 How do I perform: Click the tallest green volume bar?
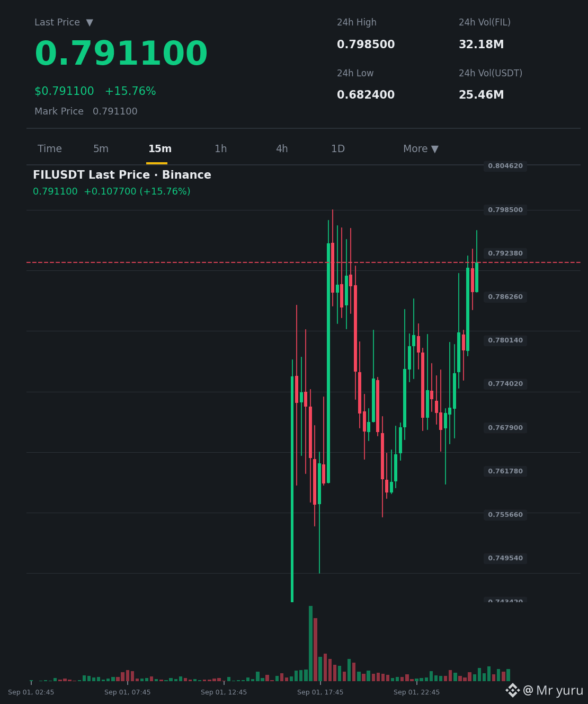click(x=310, y=644)
